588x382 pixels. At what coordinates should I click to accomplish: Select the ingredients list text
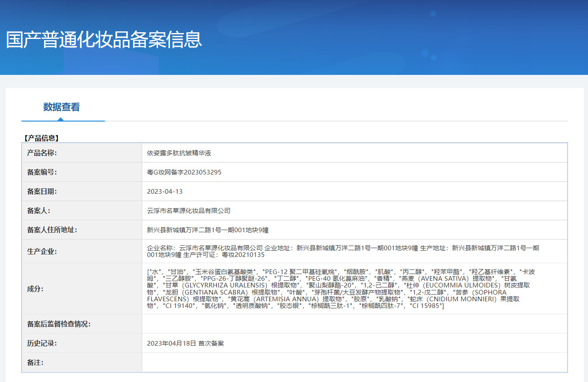tap(341, 289)
